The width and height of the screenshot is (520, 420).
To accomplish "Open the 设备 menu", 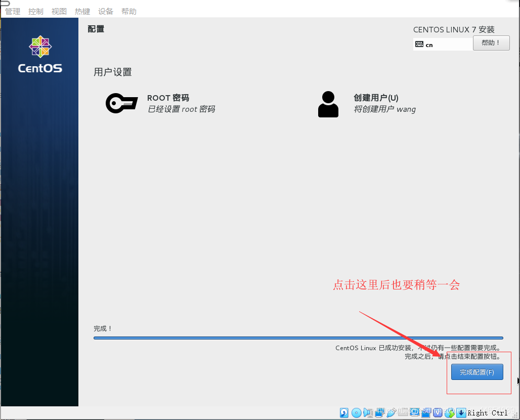I will (x=106, y=11).
